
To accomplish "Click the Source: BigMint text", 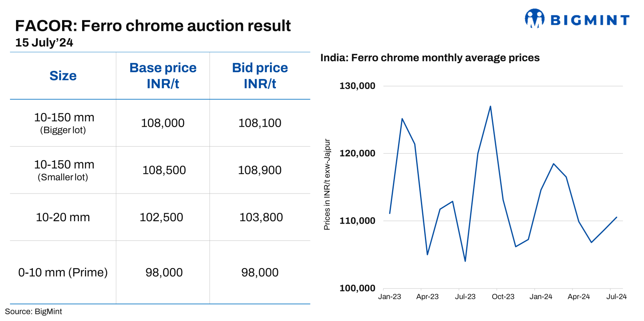I will point(33,311).
